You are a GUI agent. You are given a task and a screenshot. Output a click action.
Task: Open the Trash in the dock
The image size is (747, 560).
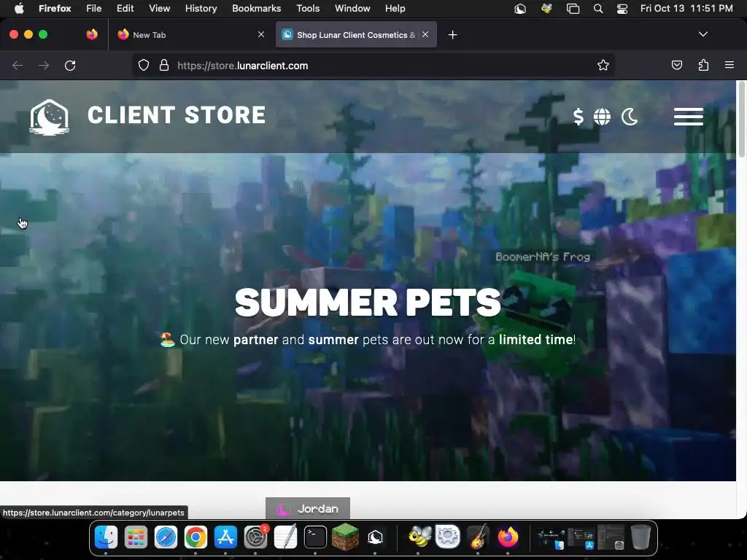tap(640, 537)
